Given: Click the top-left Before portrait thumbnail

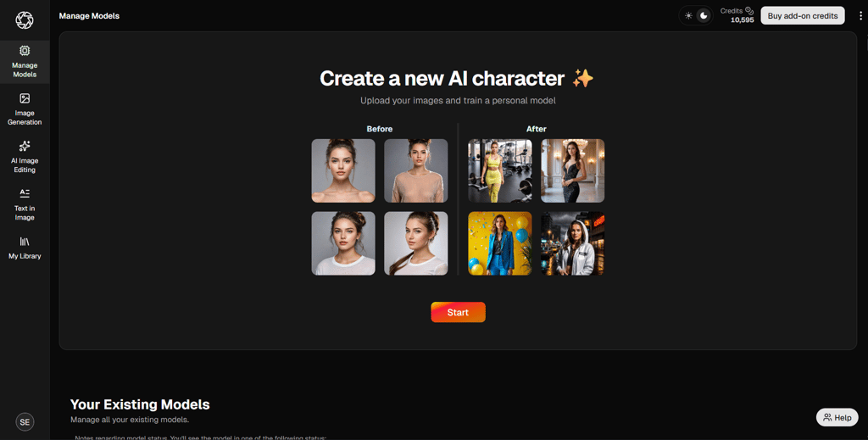Looking at the screenshot, I should click(343, 170).
